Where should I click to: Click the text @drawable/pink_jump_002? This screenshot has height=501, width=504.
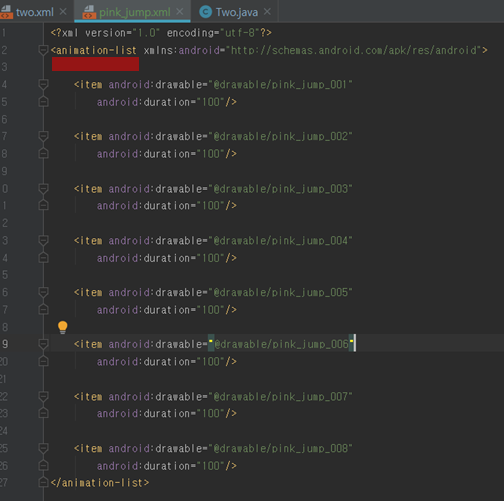point(280,137)
